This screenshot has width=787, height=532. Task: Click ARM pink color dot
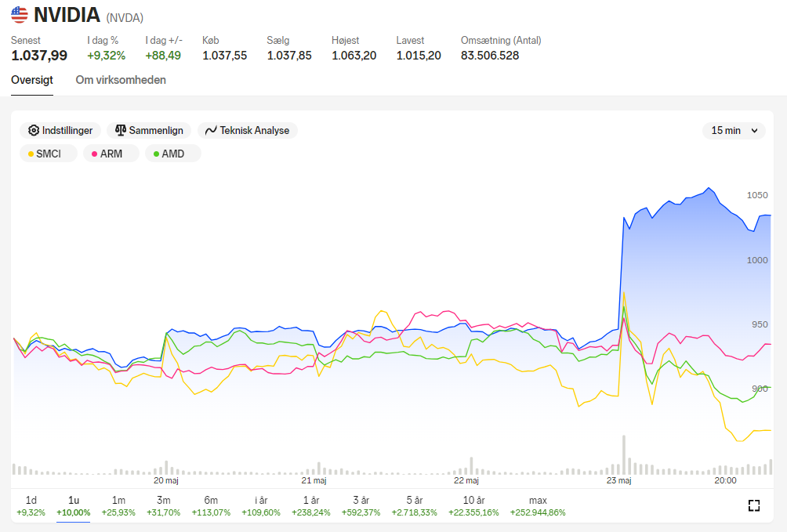click(94, 154)
